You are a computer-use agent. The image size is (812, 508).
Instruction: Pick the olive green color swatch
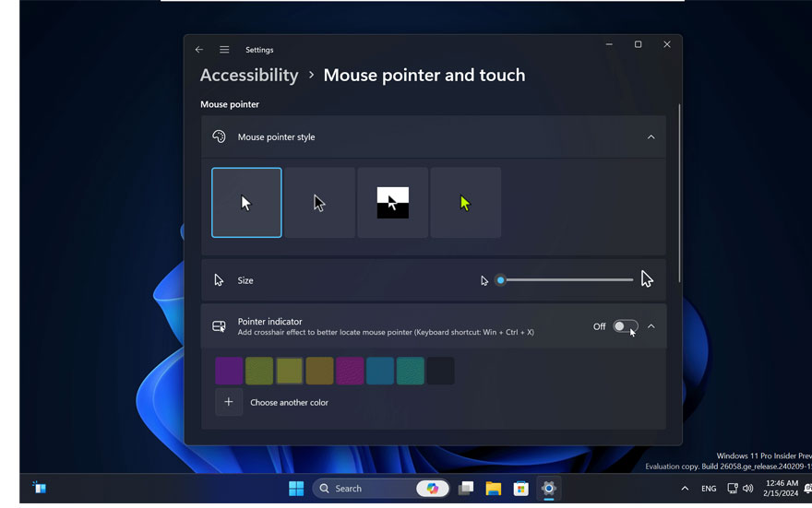259,371
